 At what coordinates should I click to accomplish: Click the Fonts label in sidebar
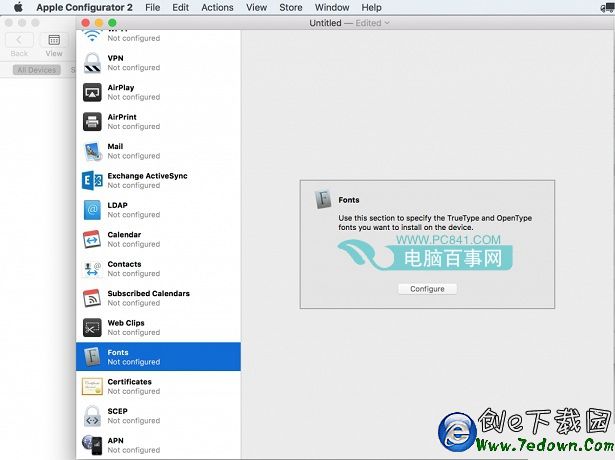pos(118,352)
